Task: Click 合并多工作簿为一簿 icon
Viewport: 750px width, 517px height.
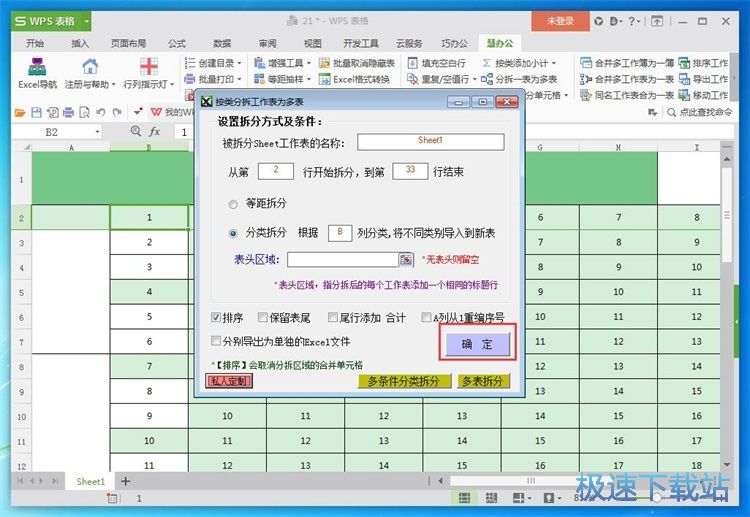Action: 586,63
